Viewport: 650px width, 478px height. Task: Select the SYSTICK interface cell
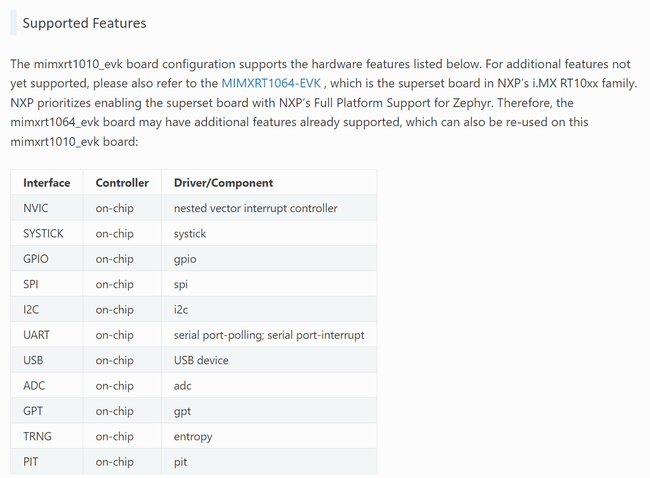(43, 233)
